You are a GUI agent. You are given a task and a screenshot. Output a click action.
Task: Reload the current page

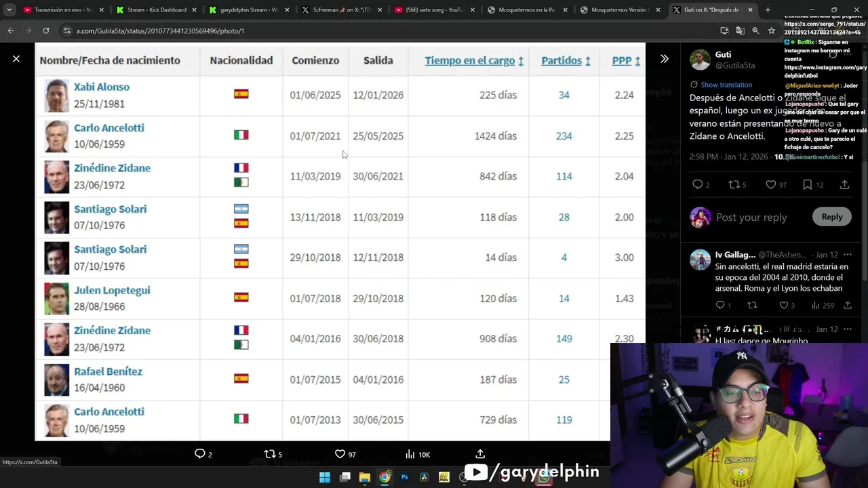click(x=45, y=30)
